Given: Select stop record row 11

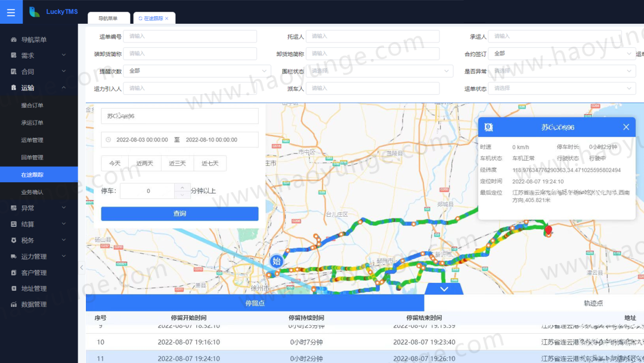Looking at the screenshot, I should (x=365, y=357).
